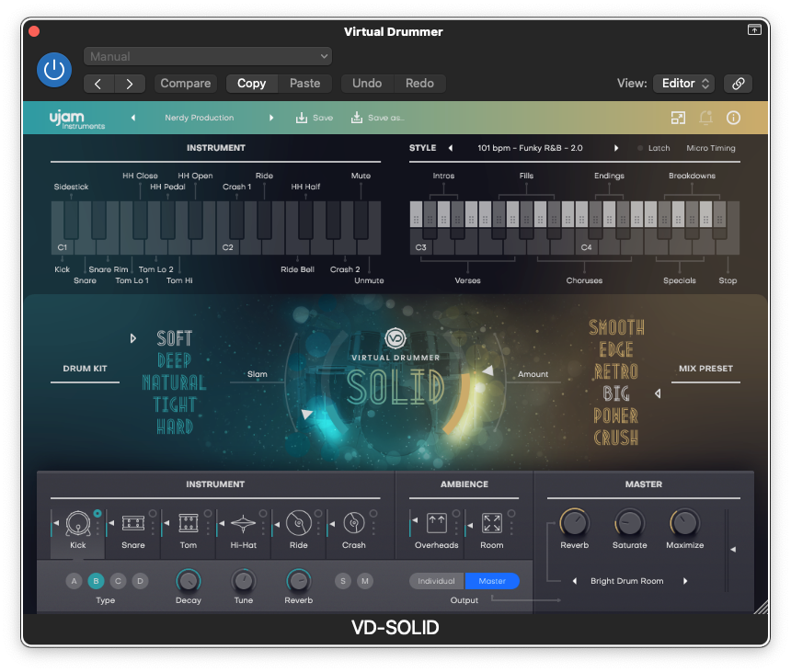
Task: Click the link chain icon button
Action: [x=738, y=83]
